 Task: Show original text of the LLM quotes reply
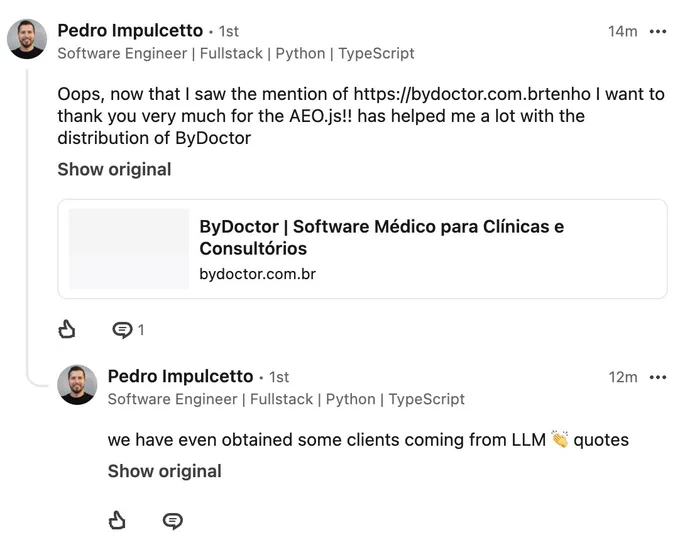pos(165,471)
